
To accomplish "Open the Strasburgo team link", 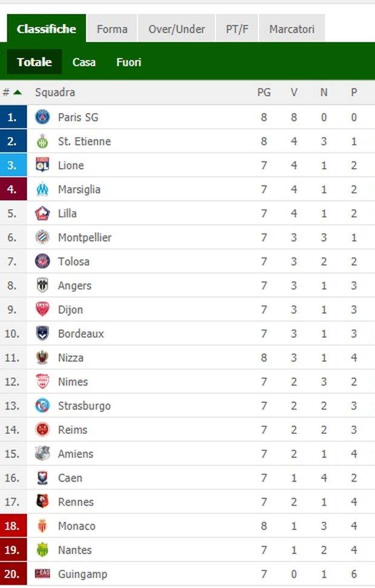I will pyautogui.click(x=84, y=405).
